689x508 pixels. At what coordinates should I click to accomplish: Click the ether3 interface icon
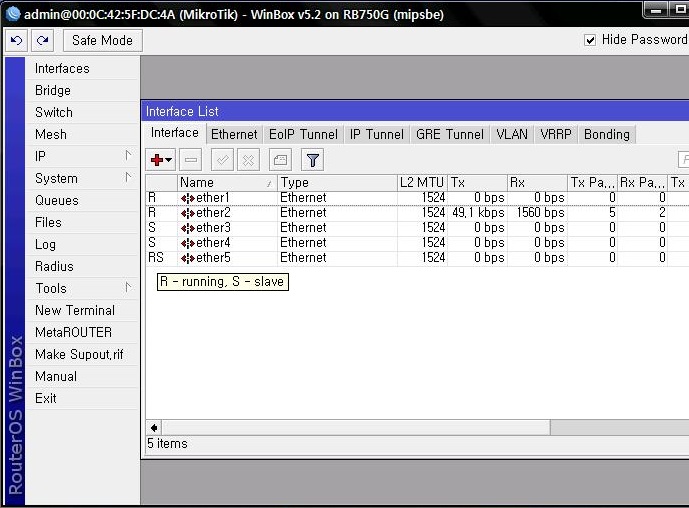click(188, 228)
